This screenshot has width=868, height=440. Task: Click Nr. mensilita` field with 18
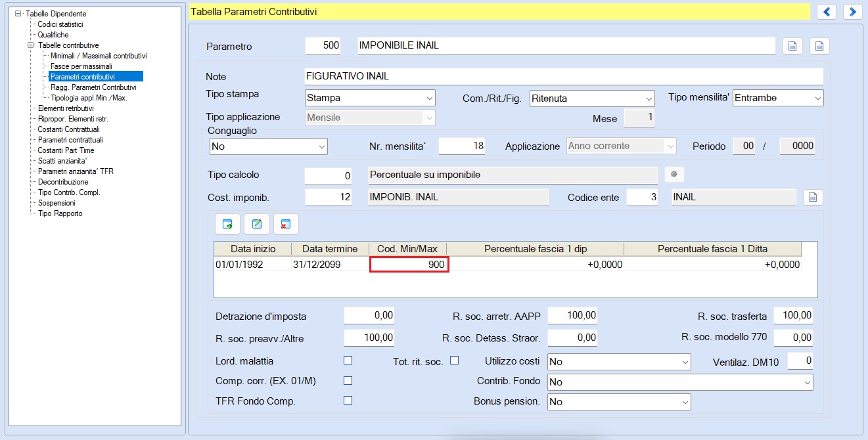tap(462, 146)
